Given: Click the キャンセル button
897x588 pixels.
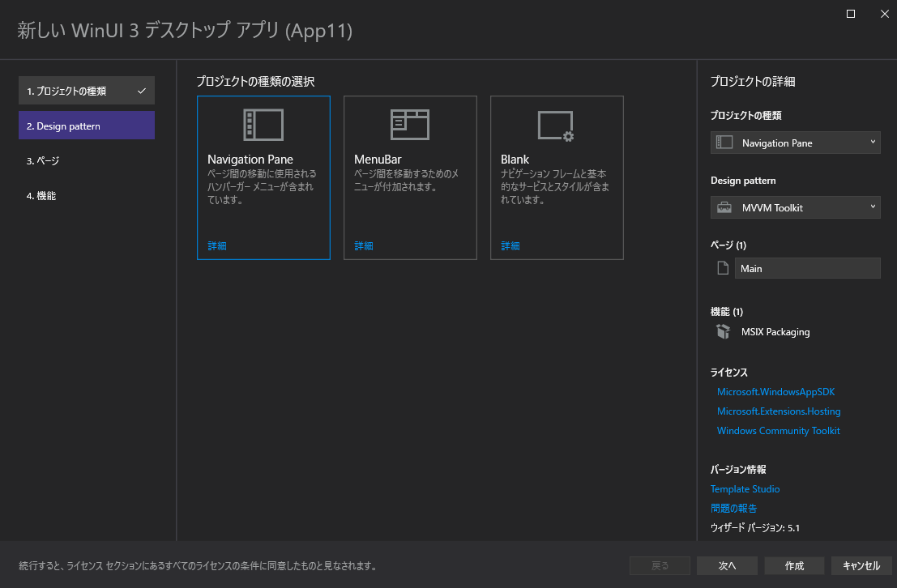Looking at the screenshot, I should click(861, 565).
